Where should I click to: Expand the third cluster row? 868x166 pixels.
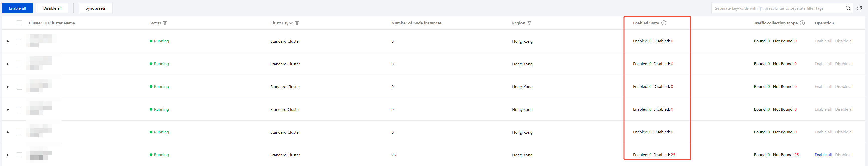8,87
